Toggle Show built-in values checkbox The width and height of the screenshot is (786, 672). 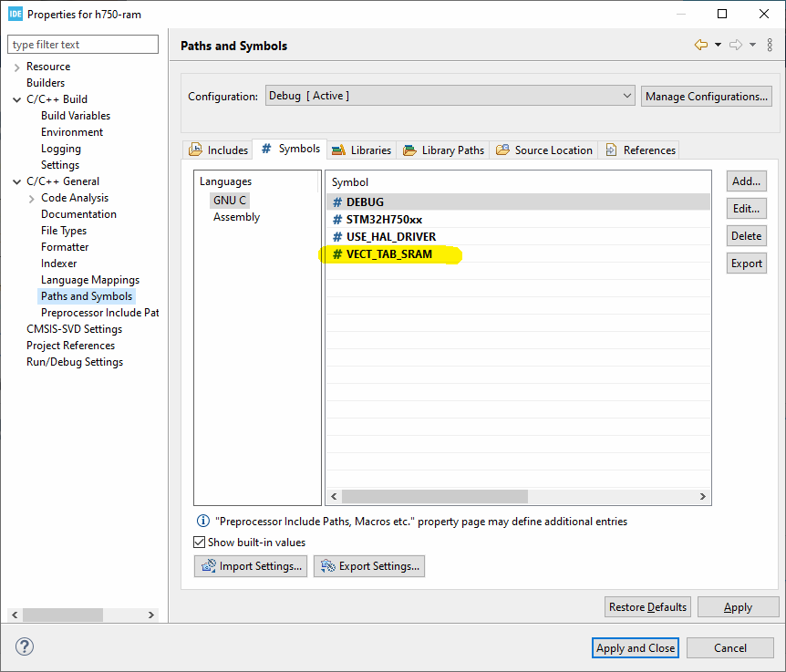(x=199, y=543)
